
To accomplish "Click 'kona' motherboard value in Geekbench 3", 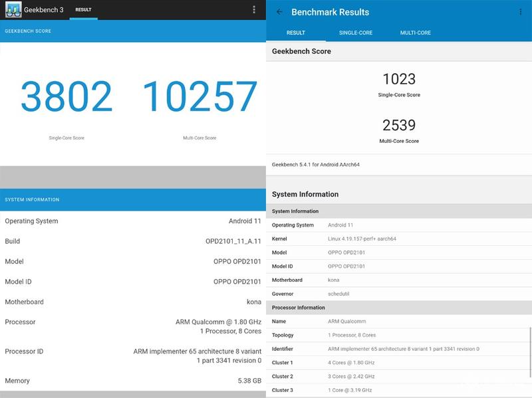I will click(254, 302).
